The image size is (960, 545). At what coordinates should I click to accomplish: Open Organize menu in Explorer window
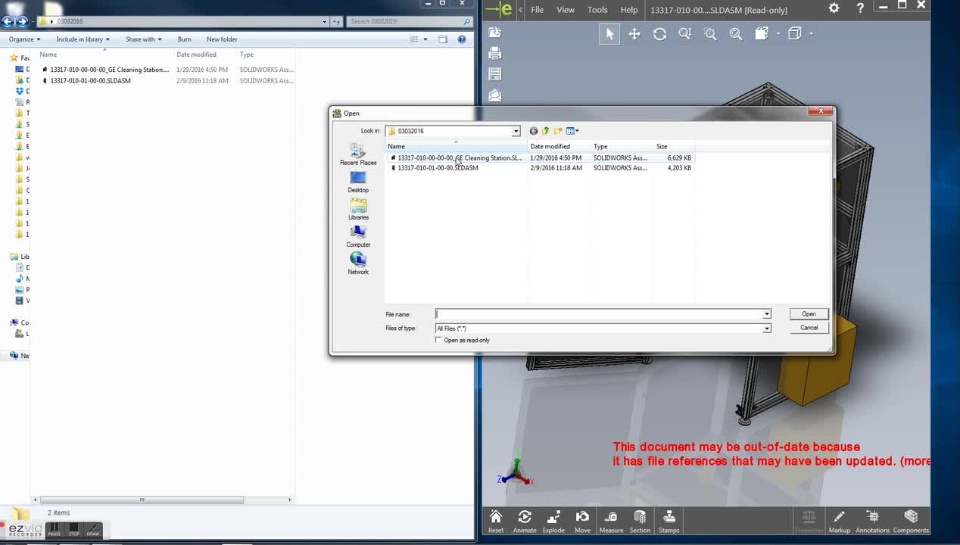click(x=24, y=39)
